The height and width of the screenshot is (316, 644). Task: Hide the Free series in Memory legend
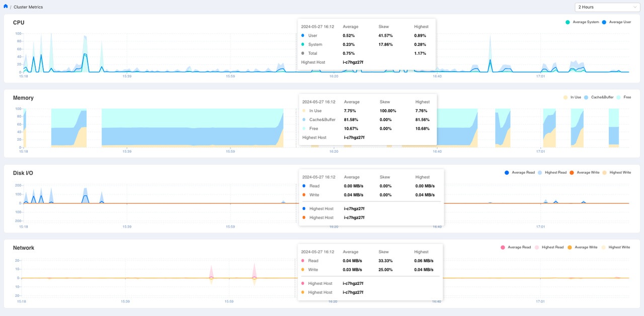[x=619, y=97]
